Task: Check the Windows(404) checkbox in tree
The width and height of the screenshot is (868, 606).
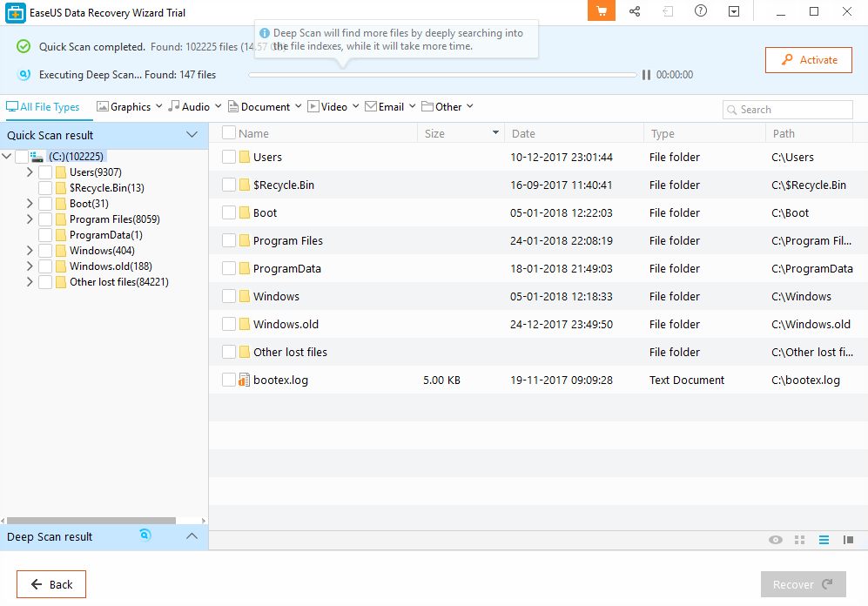Action: coord(45,251)
